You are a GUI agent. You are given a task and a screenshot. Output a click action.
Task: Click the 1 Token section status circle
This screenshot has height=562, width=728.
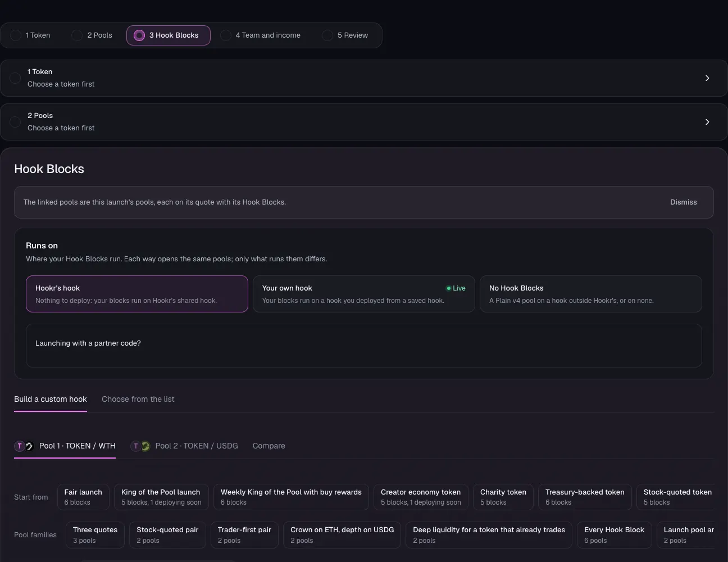(15, 78)
